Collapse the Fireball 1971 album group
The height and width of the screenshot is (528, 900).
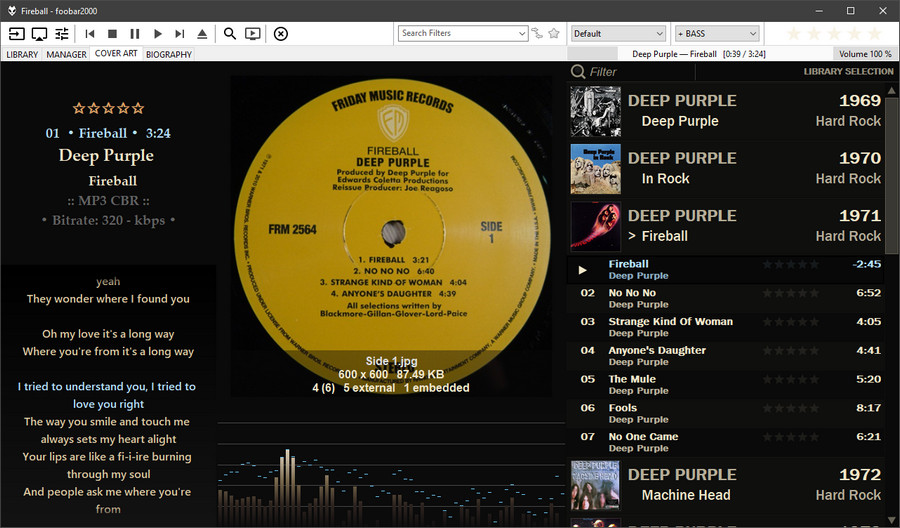[x=726, y=226]
